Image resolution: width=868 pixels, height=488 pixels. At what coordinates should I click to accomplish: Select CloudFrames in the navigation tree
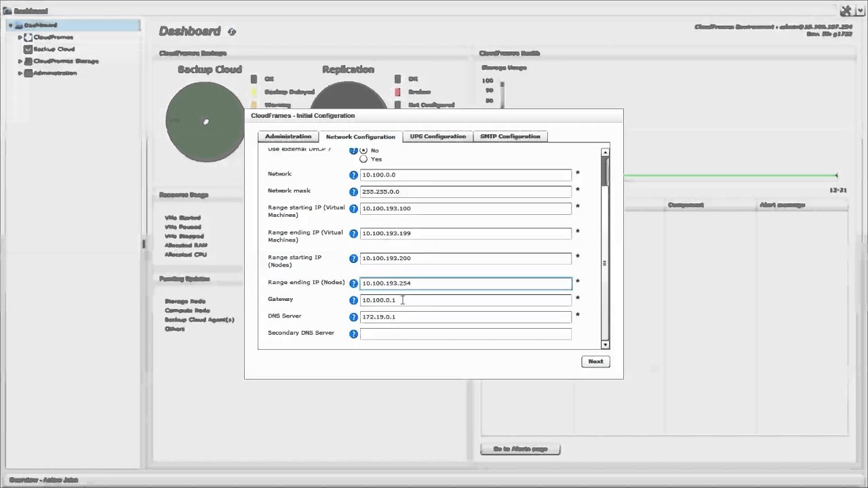[53, 37]
